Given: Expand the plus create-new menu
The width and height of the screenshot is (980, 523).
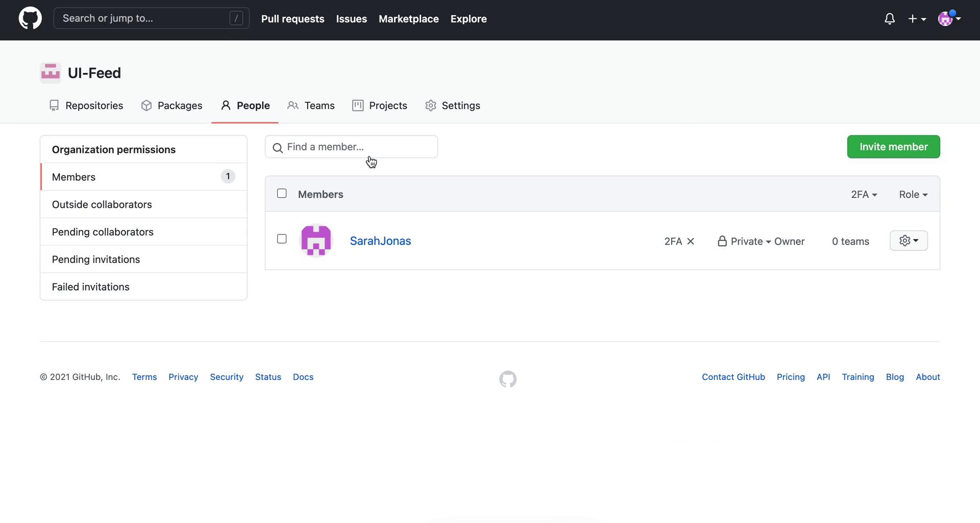Looking at the screenshot, I should point(917,19).
